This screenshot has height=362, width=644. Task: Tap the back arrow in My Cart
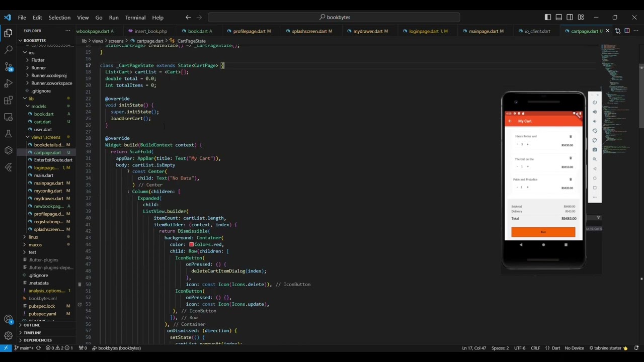pos(510,121)
